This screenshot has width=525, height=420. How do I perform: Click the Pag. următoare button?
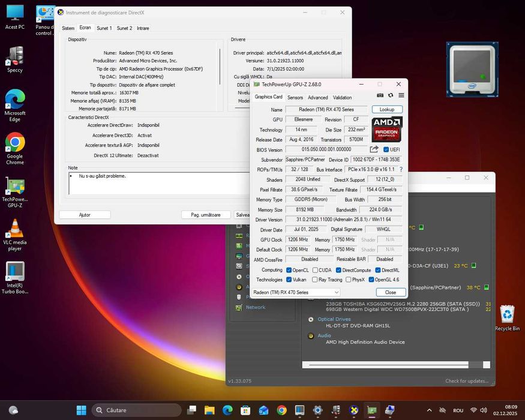tap(206, 215)
